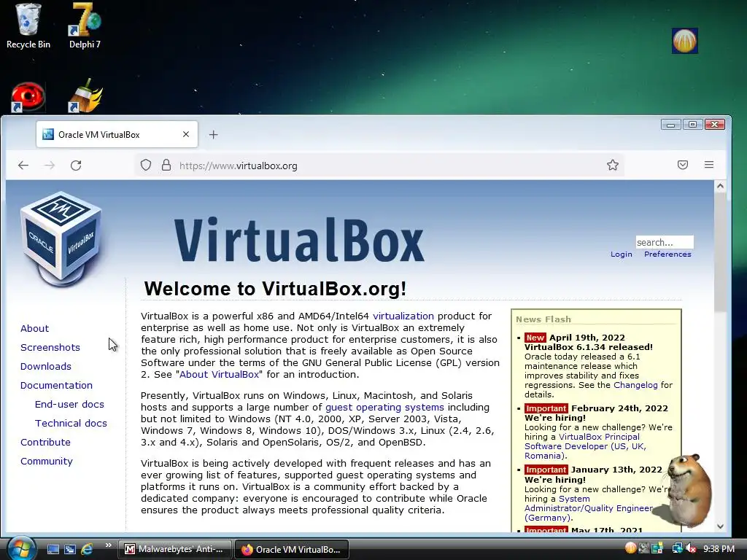Click the page scrollbar up arrow

720,186
